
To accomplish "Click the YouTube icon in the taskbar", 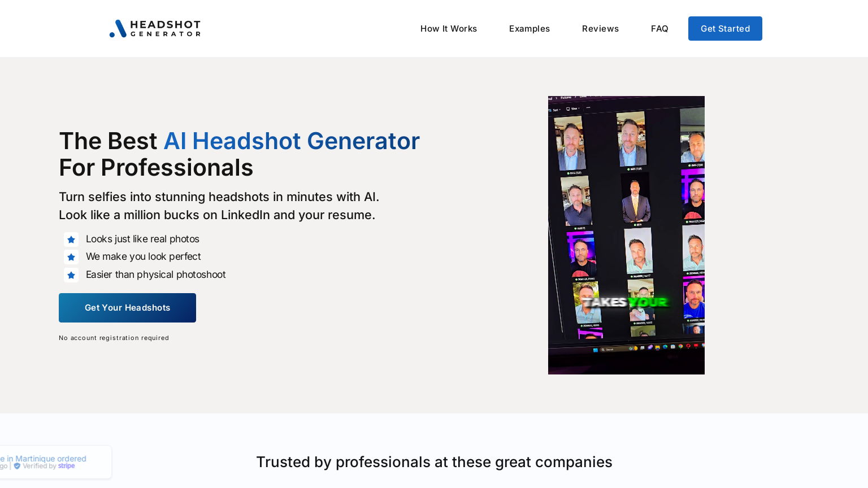I will 695,345.
